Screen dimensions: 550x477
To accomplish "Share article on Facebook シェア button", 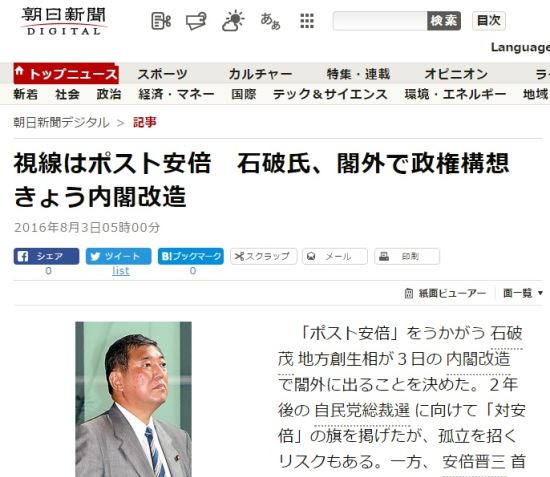I will tap(46, 256).
